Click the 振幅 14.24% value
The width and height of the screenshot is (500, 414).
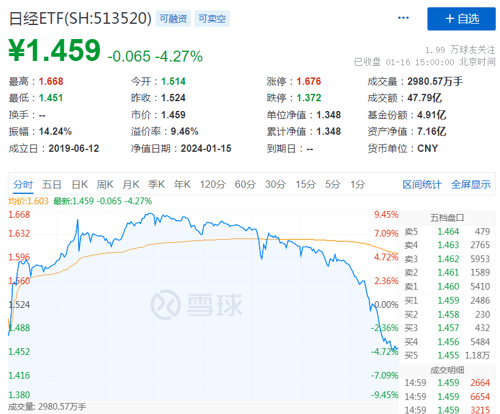pos(55,131)
